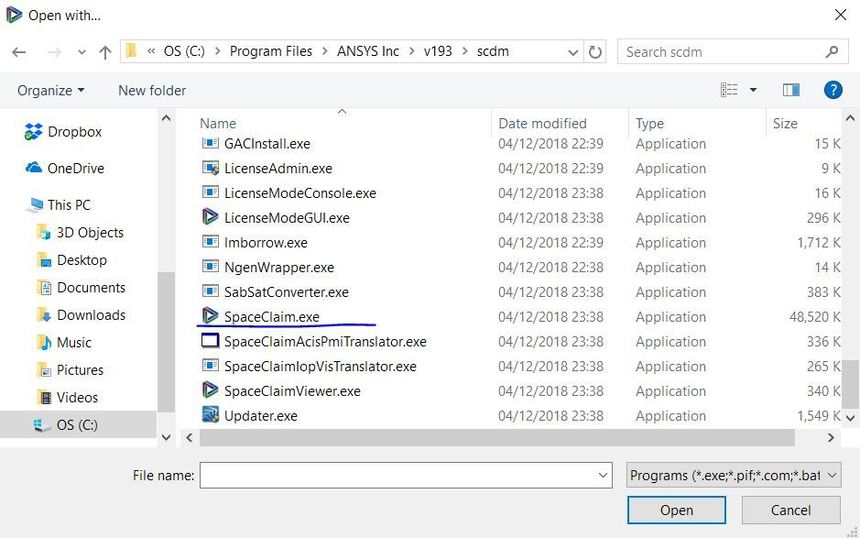
Task: Expand hidden breadcrumb path chevrons
Action: click(x=151, y=52)
